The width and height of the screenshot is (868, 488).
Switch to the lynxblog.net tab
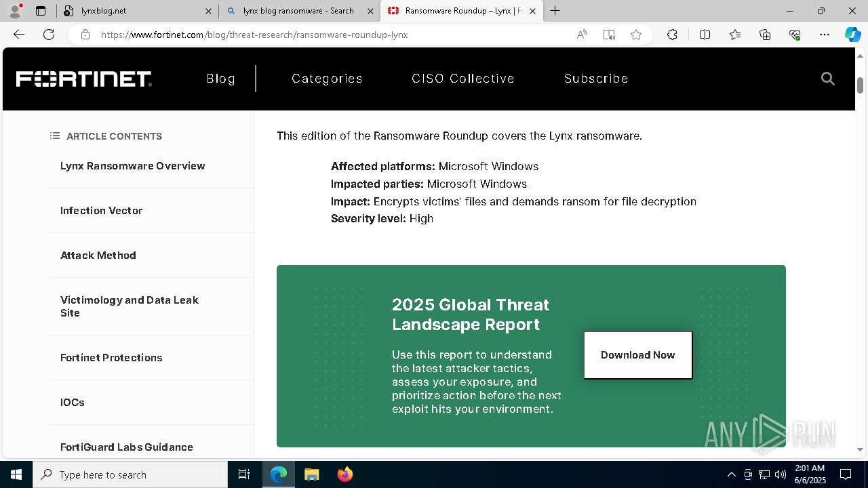point(138,11)
